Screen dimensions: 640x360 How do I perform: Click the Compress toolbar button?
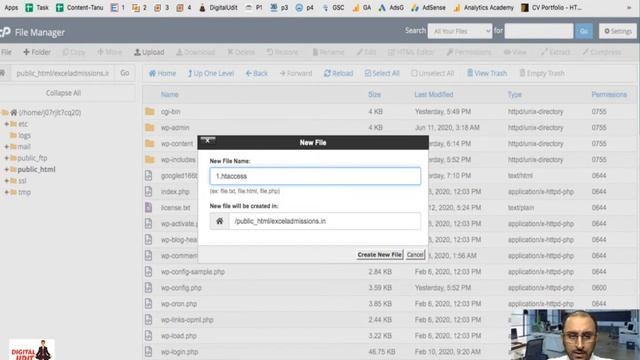602,52
